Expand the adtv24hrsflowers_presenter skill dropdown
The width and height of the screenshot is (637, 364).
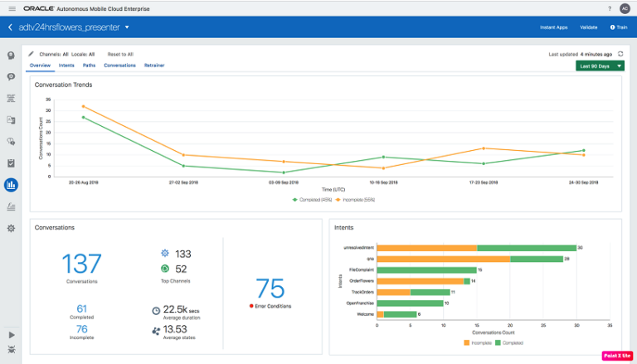coord(127,27)
